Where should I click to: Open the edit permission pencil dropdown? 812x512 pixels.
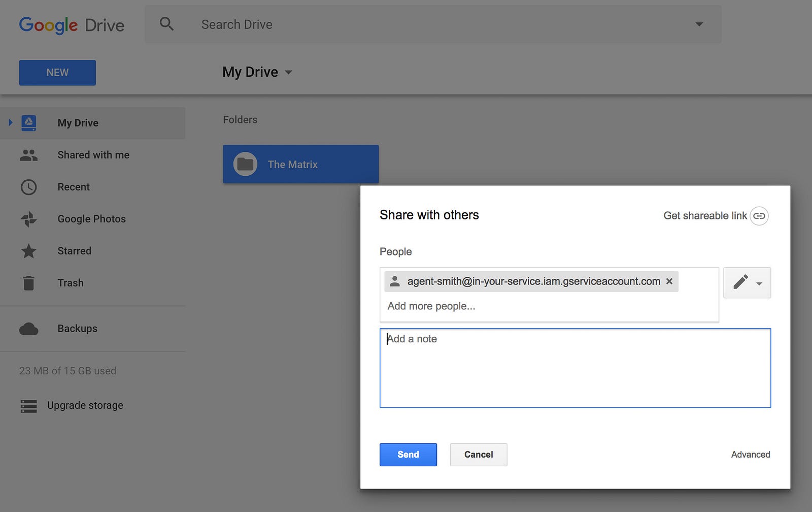pyautogui.click(x=747, y=282)
